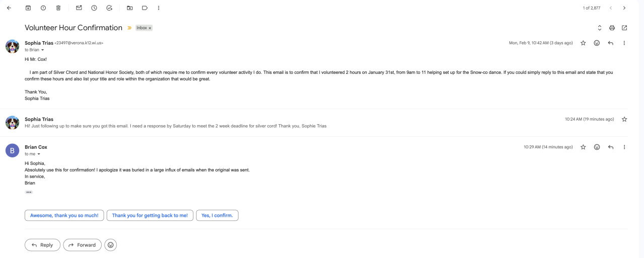
Task: Archive this conversation
Action: point(28,8)
